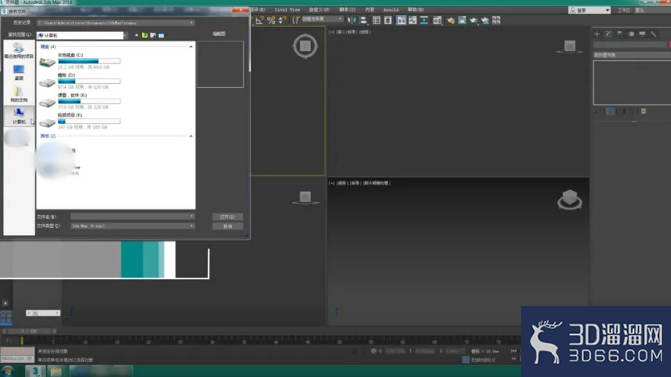Switch to the Modify command panel
The height and width of the screenshot is (377, 671).
pos(608,34)
